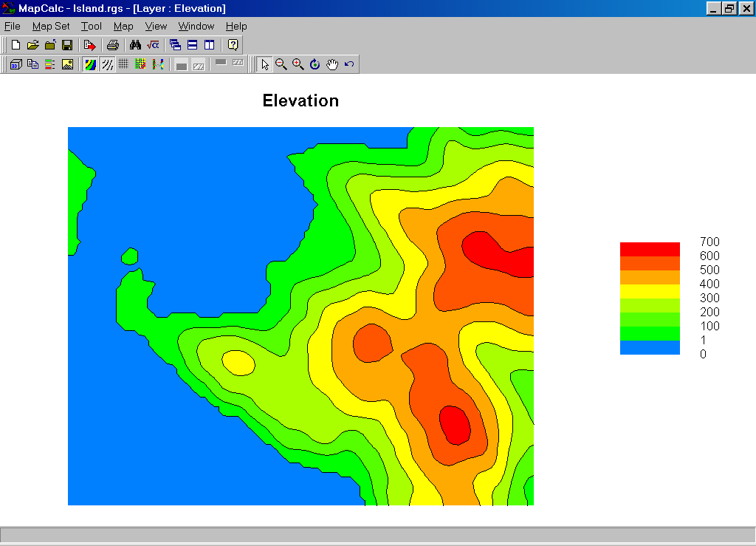Open the Map menu
Viewport: 756px width, 546px height.
point(123,26)
